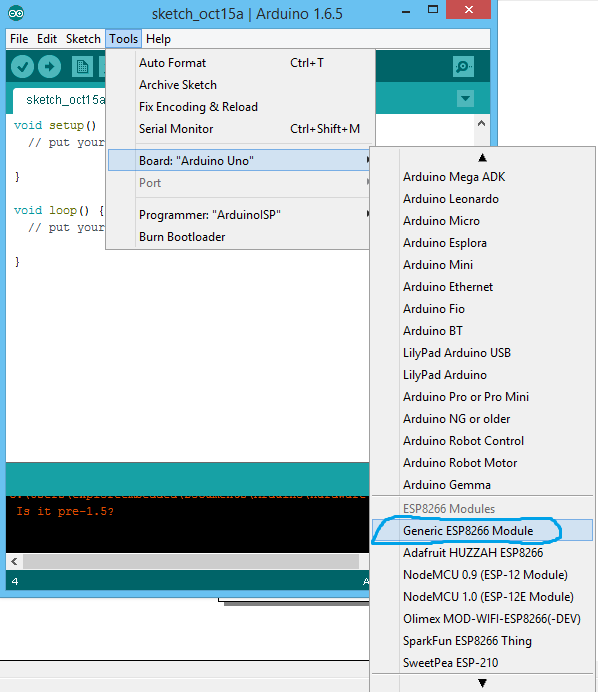Open the Edit menu

[x=47, y=39]
